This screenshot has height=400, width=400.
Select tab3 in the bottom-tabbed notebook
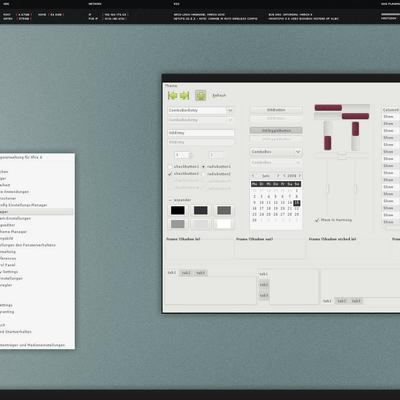pyautogui.click(x=356, y=301)
